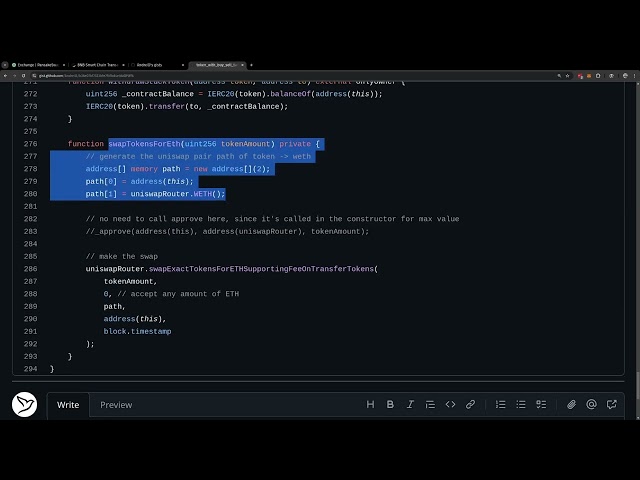Open a new browser tab

point(251,65)
